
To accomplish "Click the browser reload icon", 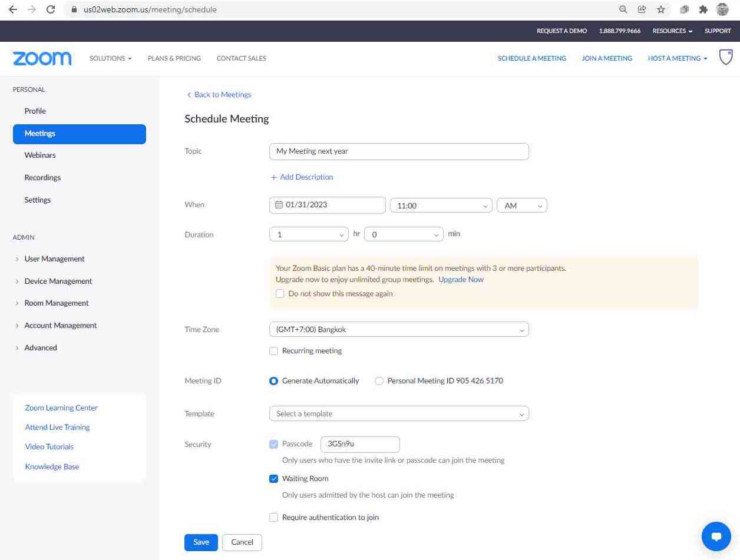I will point(51,9).
